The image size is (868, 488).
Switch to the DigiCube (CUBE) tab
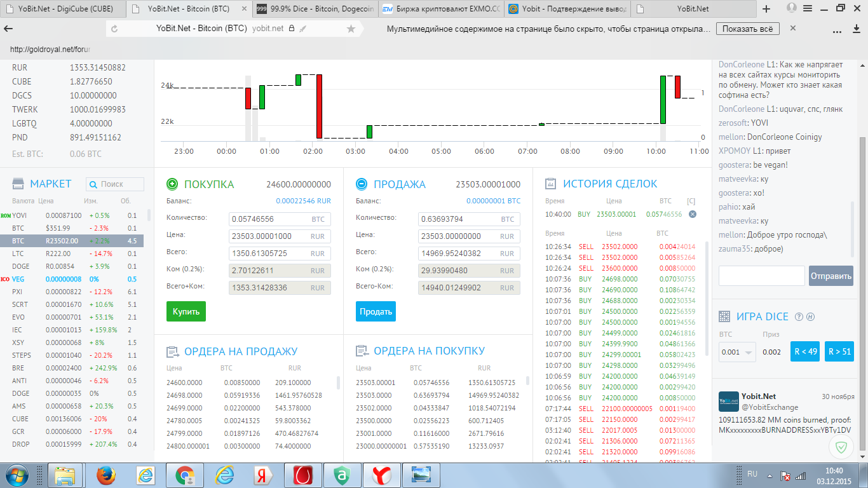tap(62, 9)
